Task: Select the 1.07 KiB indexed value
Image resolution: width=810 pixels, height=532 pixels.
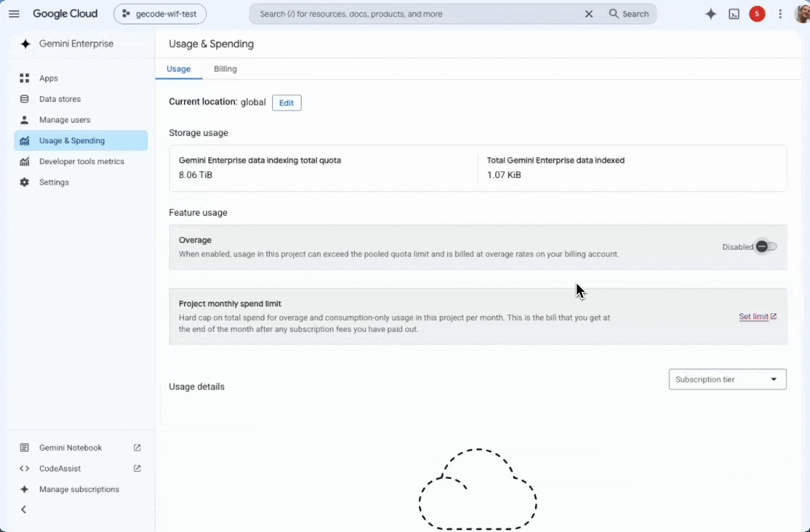Action: pos(504,174)
